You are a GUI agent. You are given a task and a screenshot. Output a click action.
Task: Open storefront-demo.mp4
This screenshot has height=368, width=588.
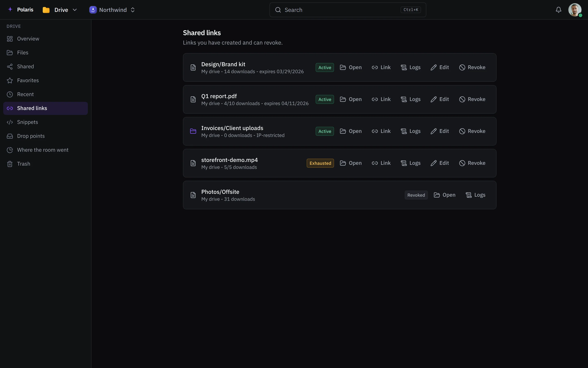coord(351,163)
